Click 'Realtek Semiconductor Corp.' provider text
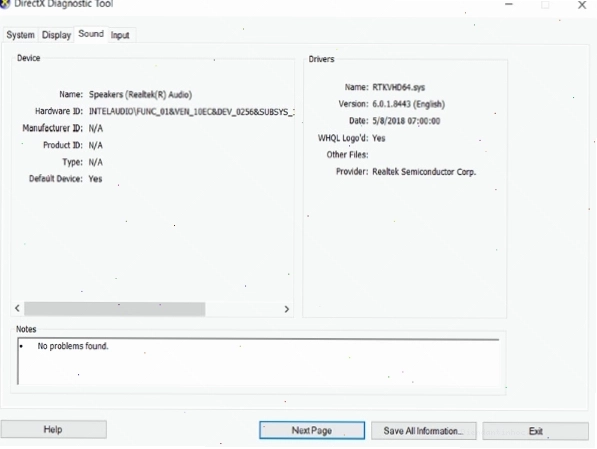 click(x=424, y=172)
